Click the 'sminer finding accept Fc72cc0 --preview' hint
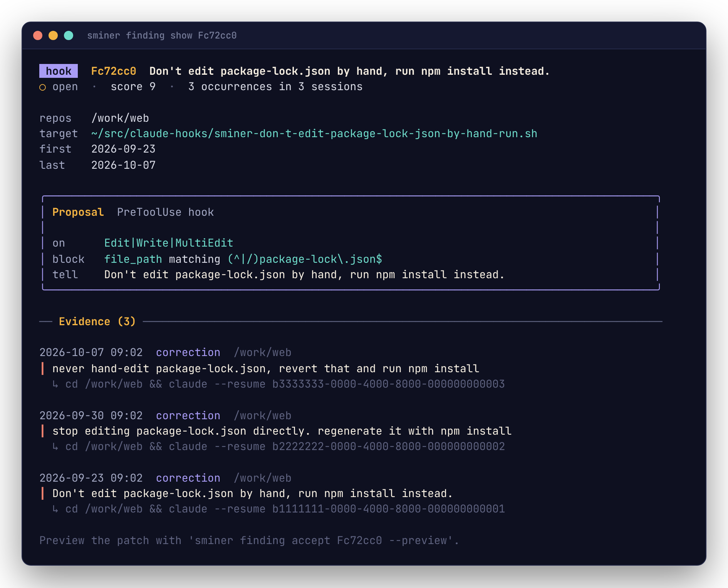The width and height of the screenshot is (728, 588). 321,541
